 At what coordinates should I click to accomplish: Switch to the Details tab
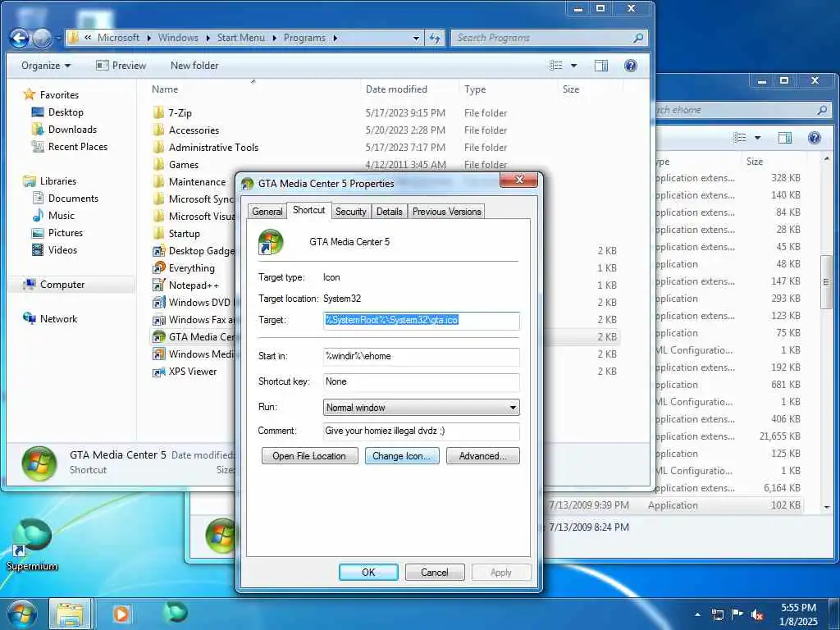tap(389, 212)
